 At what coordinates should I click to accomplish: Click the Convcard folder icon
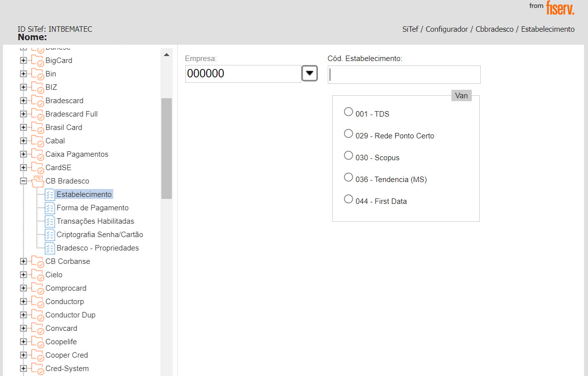pyautogui.click(x=38, y=329)
